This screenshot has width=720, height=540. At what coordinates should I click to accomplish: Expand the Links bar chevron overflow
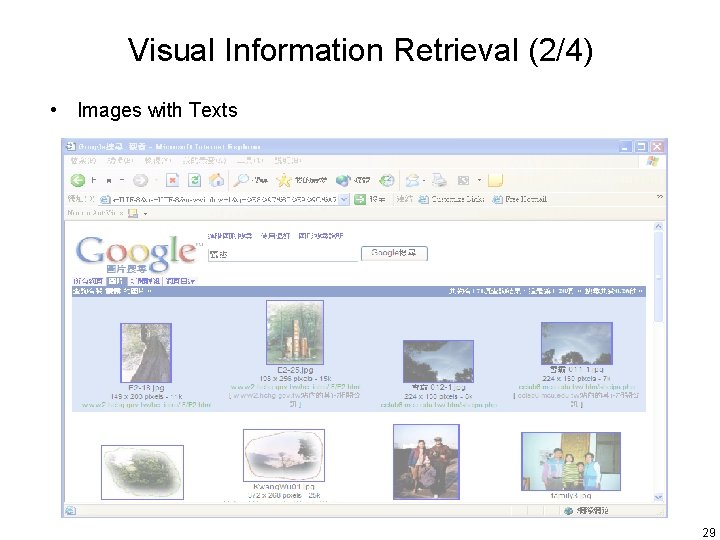659,197
